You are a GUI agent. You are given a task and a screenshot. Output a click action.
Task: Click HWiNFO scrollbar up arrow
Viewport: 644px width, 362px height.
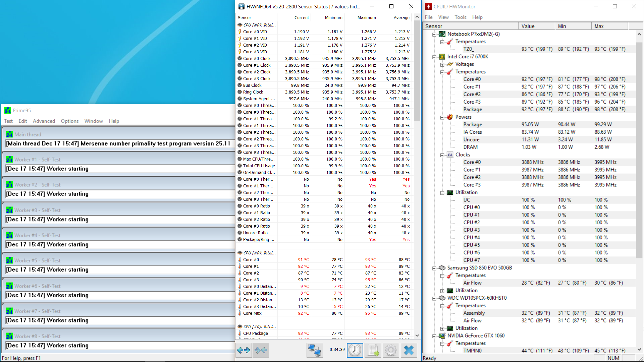(x=417, y=17)
